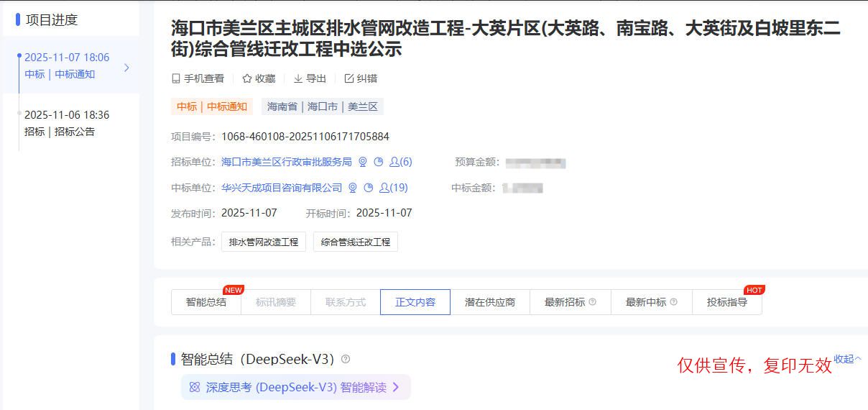Click question icon on 最新招标 tab
Viewport: 868px width, 410px height.
pos(592,302)
